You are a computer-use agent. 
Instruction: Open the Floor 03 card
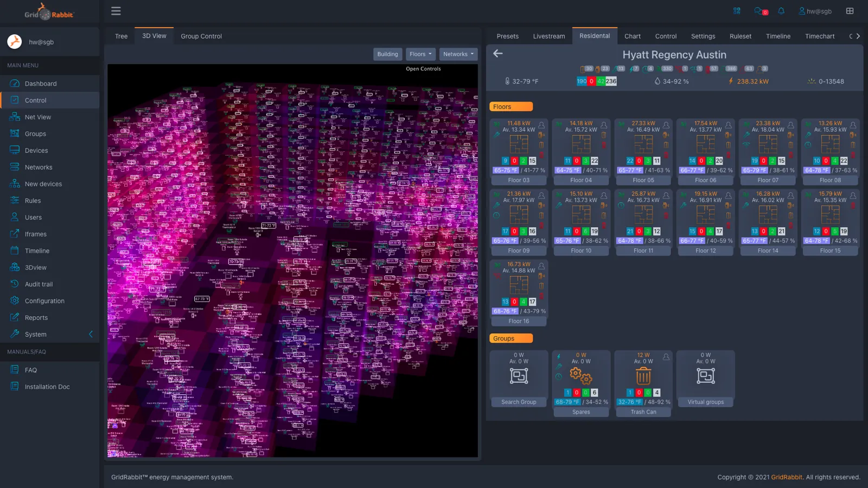(x=519, y=152)
